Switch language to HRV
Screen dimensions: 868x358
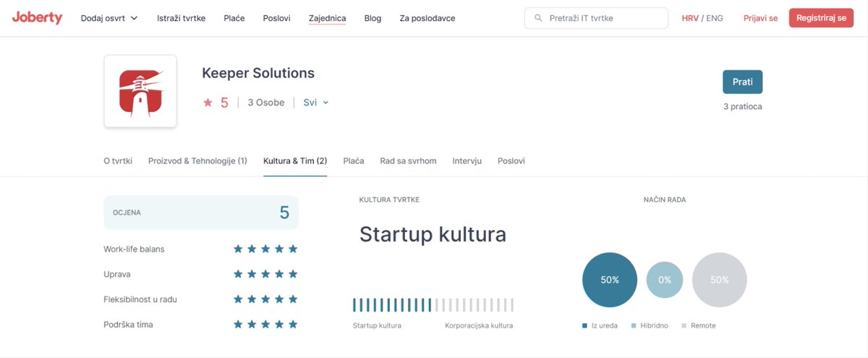tap(690, 18)
